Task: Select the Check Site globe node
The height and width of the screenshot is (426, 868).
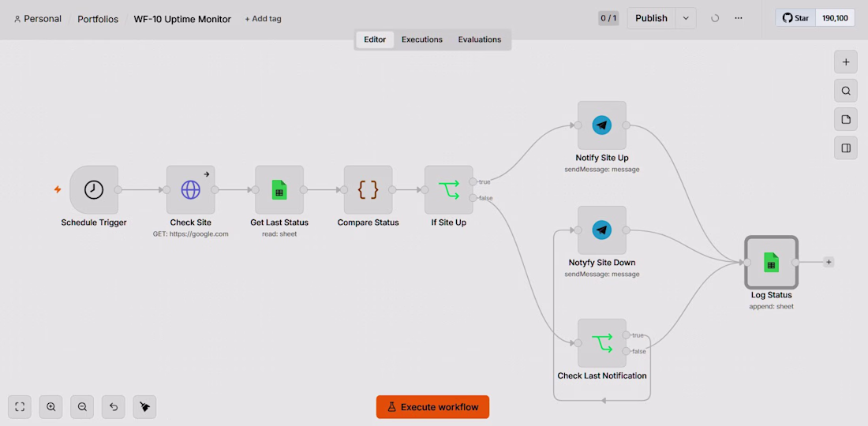Action: (190, 190)
